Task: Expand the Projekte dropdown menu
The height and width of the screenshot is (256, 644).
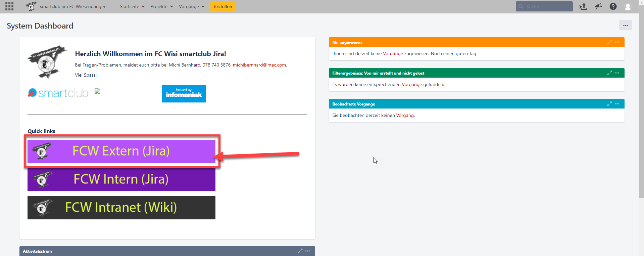Action: 162,6
